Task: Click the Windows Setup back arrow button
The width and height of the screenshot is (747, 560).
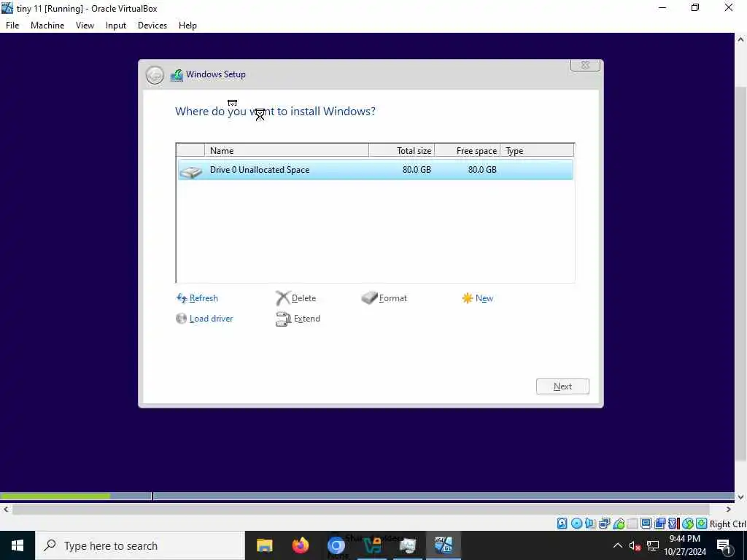Action: (155, 75)
